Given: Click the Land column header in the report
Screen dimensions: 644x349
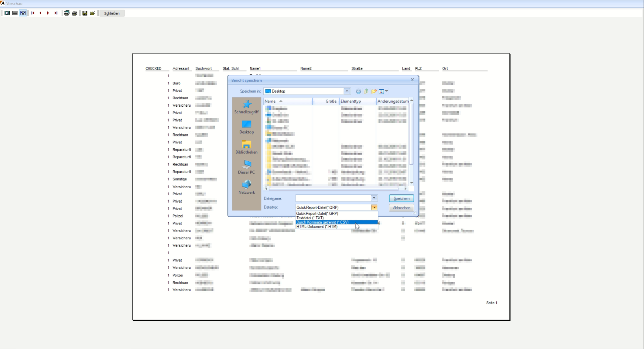Looking at the screenshot, I should point(406,68).
